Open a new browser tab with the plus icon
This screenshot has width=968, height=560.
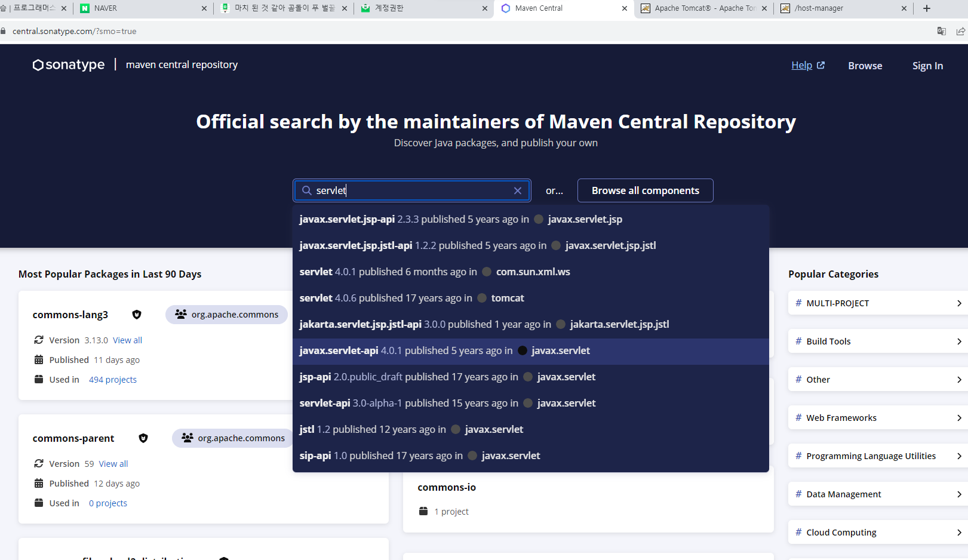pos(927,8)
